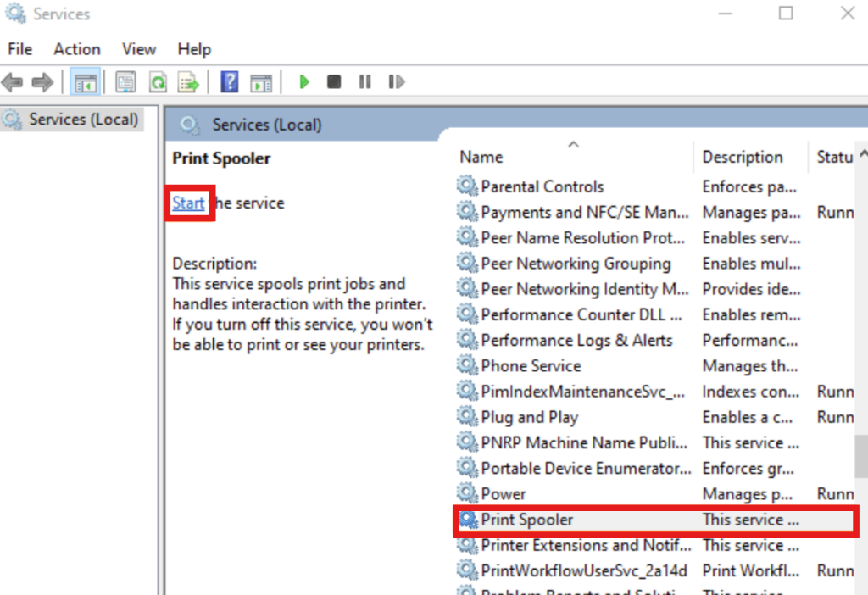Sort by the Description column header

point(751,157)
